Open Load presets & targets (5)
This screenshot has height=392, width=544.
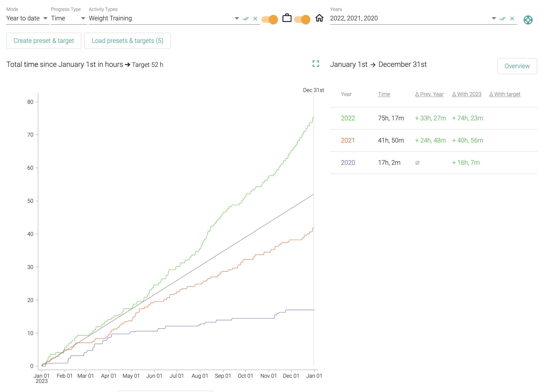pyautogui.click(x=127, y=41)
